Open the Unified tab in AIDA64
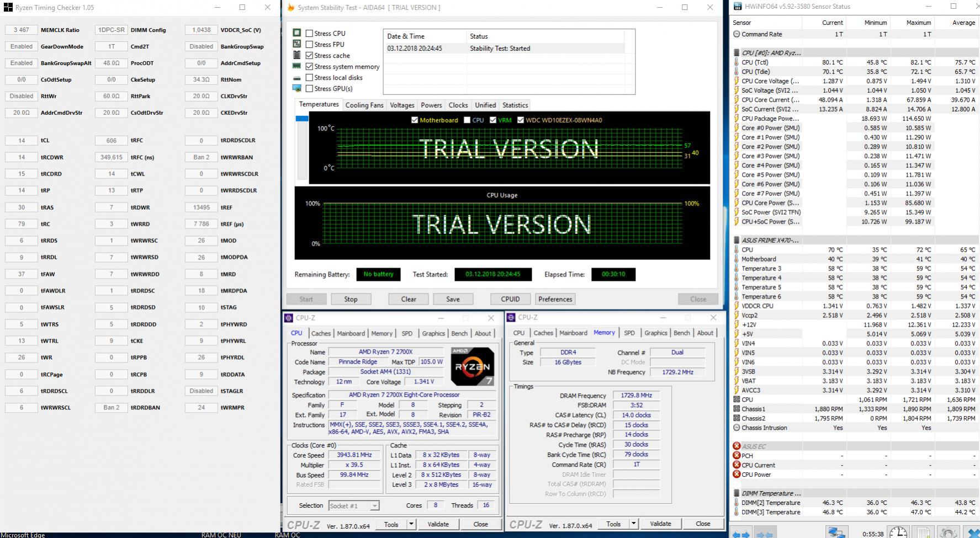 click(485, 105)
